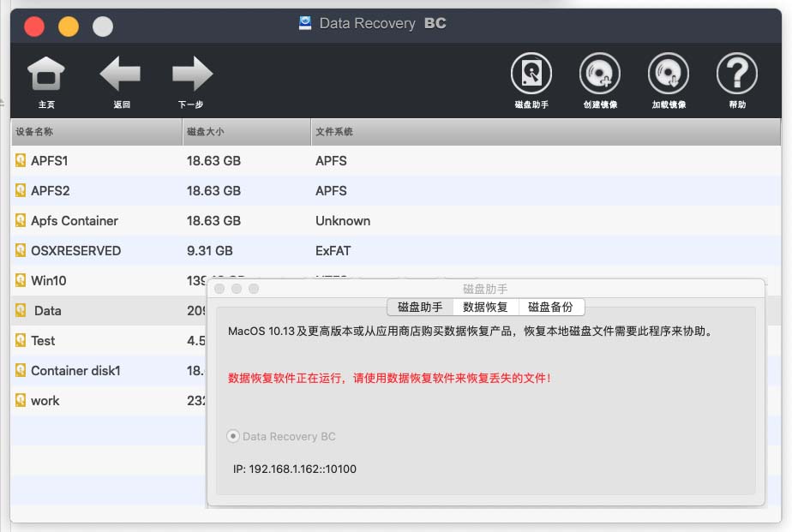
Task: Open the Disk Assistant (磁盘助手) tool
Action: (531, 81)
